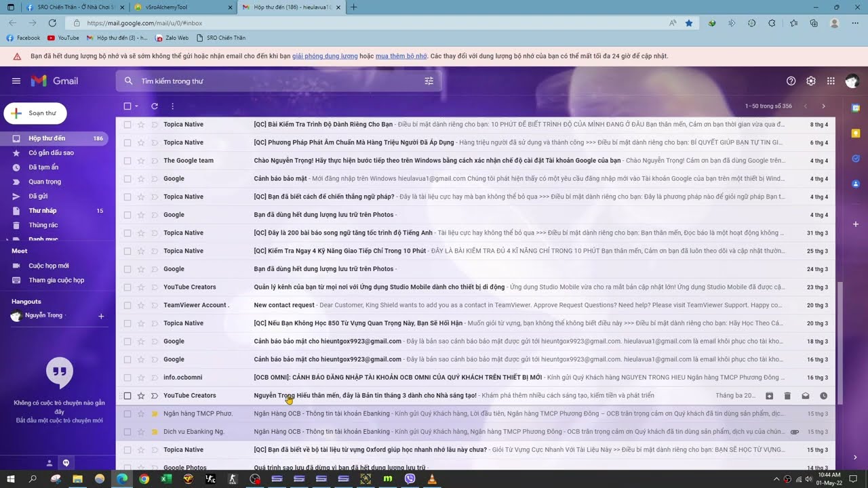Open Nguyễn Trọng Hangouts status dropdown

(66, 316)
